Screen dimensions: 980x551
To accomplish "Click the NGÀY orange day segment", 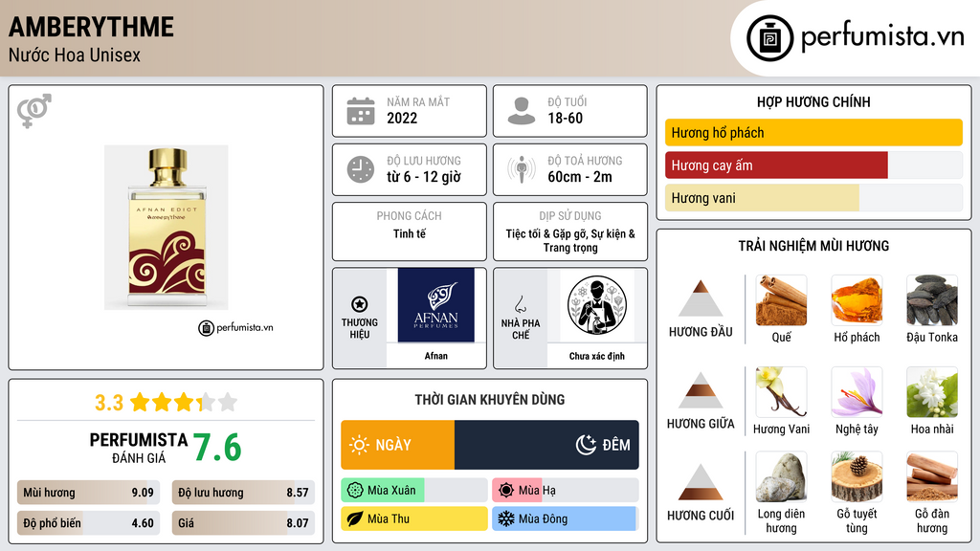I will pos(397,445).
